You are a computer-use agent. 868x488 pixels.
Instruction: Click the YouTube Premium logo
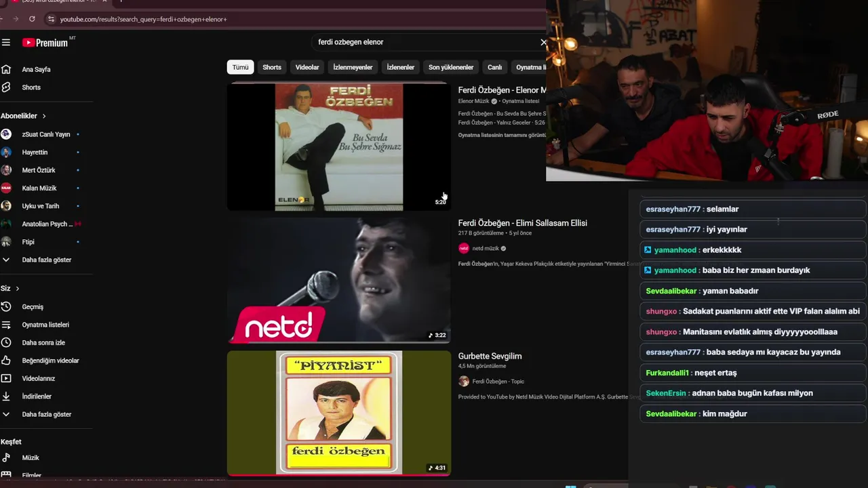[45, 43]
